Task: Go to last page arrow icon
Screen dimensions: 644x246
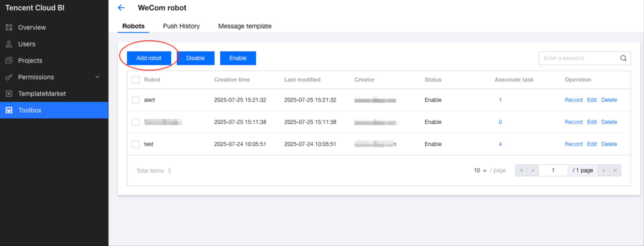Action: point(615,170)
